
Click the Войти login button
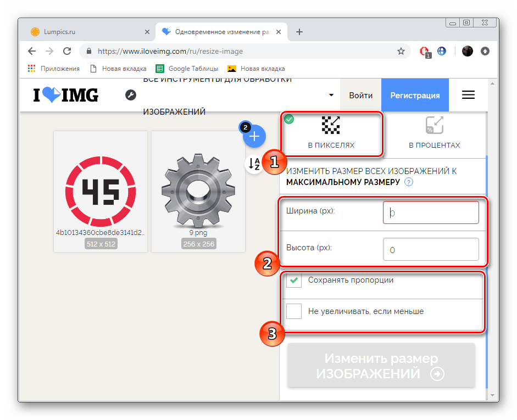click(361, 95)
